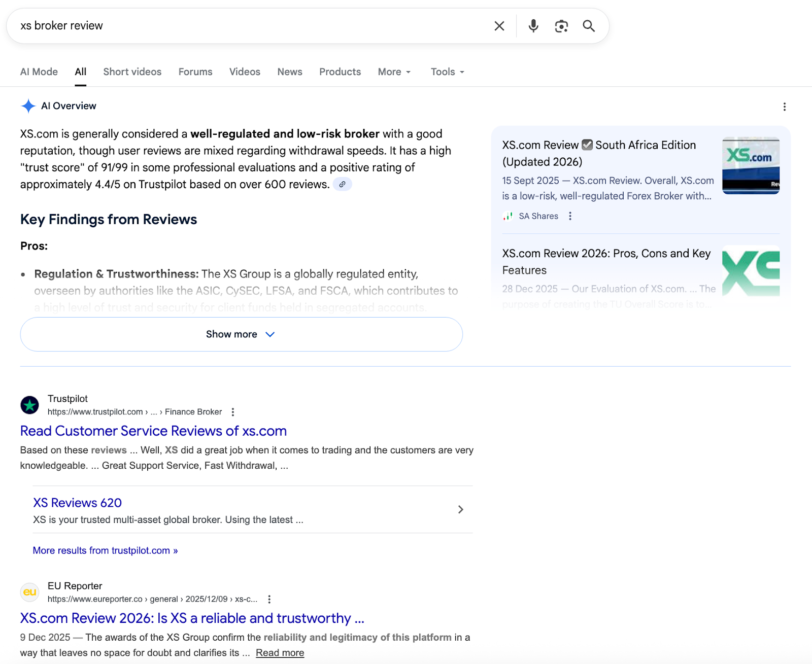Clear the search box text
The height and width of the screenshot is (664, 812).
point(499,26)
